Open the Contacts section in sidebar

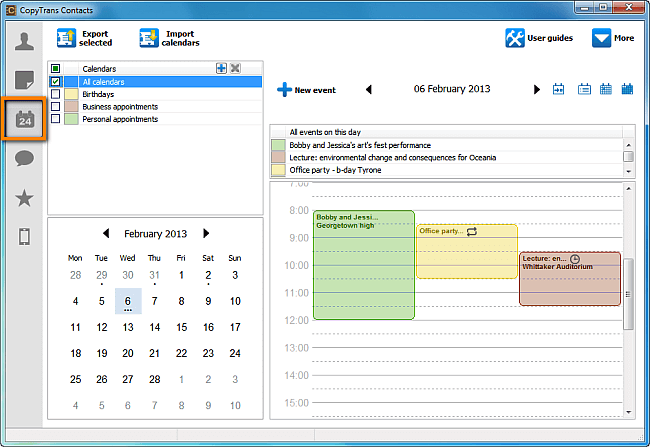pos(24,41)
